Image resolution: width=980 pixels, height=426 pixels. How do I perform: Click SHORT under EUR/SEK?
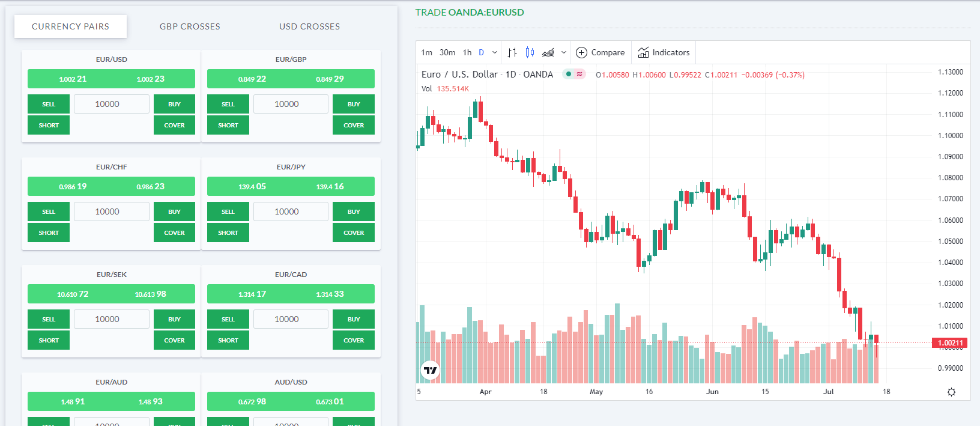(x=49, y=340)
